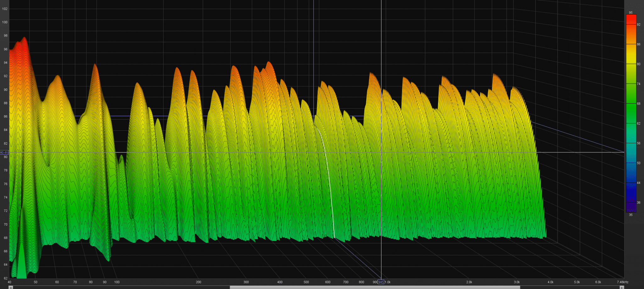This screenshot has width=644, height=289.
Task: Click the horizontal scrollbar thumb under the frequency axis
Action: pos(375,287)
